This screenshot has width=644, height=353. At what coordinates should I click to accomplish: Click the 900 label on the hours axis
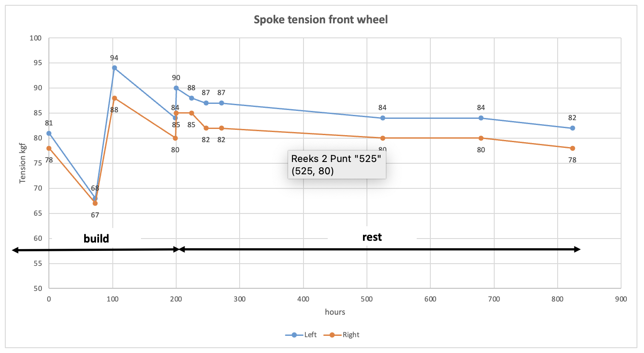[x=621, y=299]
